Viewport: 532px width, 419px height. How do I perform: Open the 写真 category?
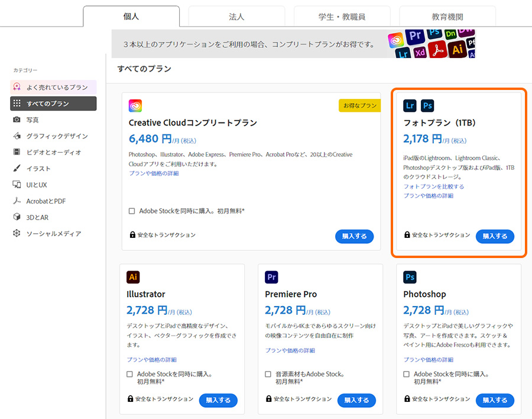53,120
